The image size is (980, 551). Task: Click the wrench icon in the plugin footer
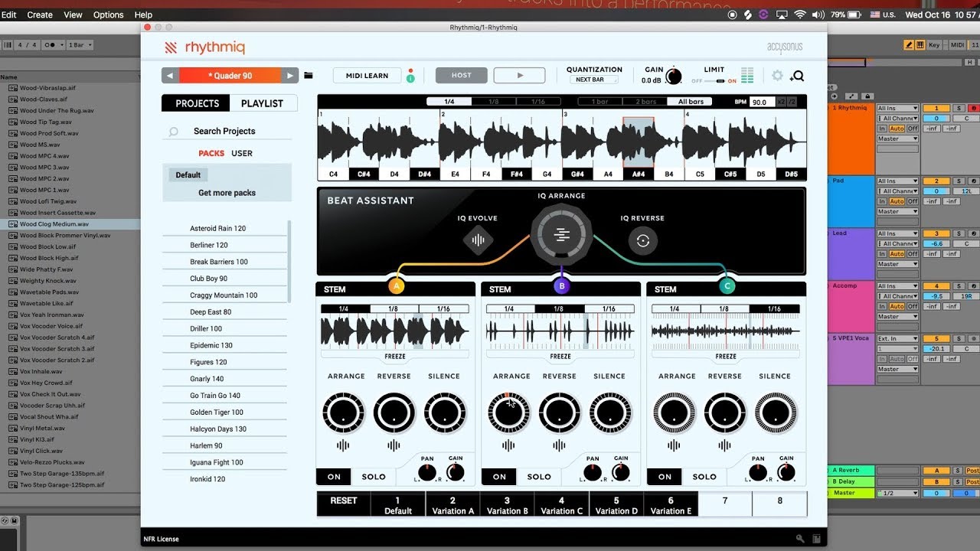[x=800, y=539]
